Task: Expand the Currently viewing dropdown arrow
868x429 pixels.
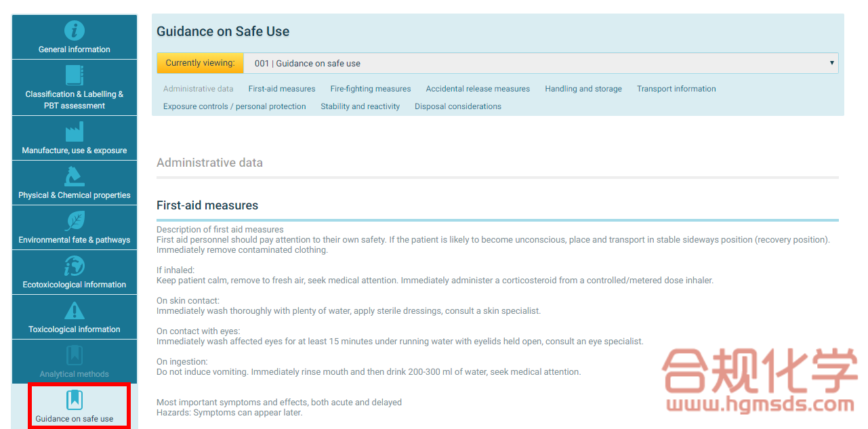Action: [x=831, y=63]
